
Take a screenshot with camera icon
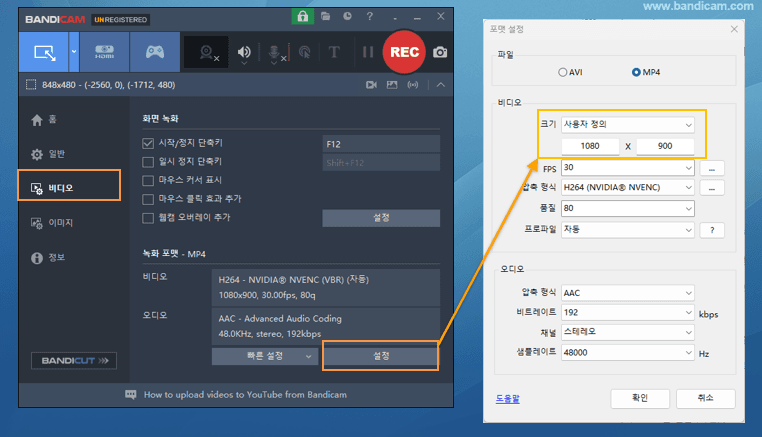pos(440,52)
